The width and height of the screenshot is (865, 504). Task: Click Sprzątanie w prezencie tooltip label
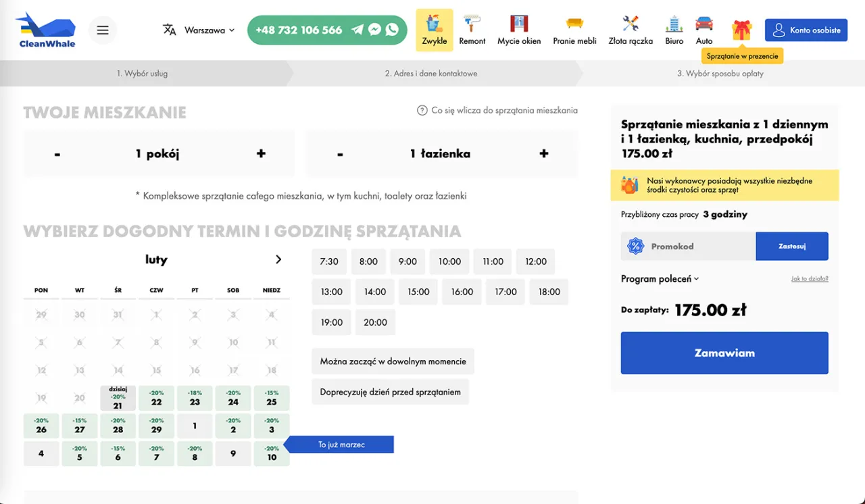click(742, 56)
